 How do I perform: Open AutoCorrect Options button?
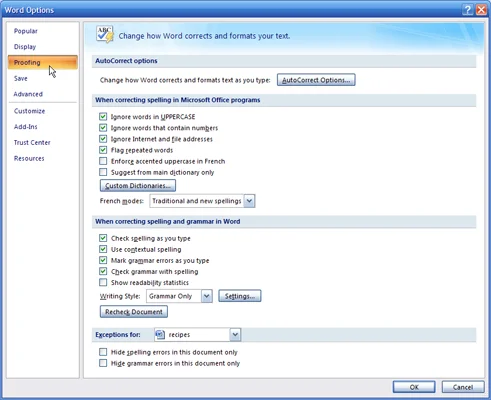pos(316,80)
